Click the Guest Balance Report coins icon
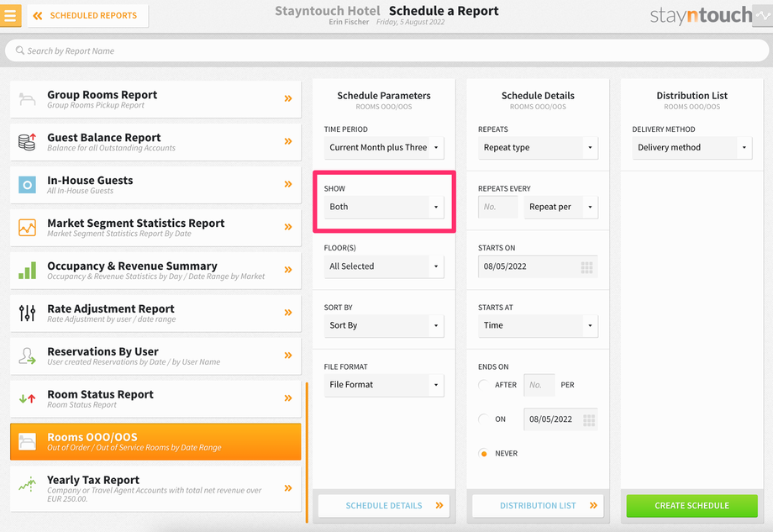Viewport: 773px width, 532px height. pos(27,141)
